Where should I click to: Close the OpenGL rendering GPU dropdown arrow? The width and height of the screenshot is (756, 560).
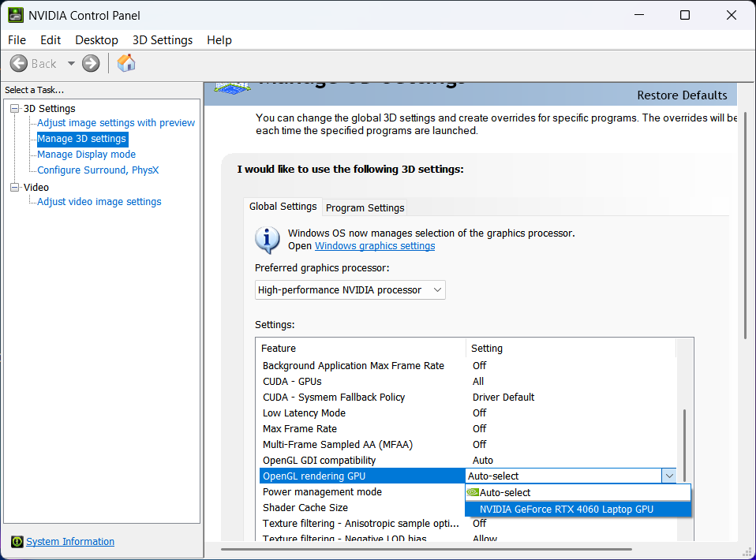click(669, 476)
